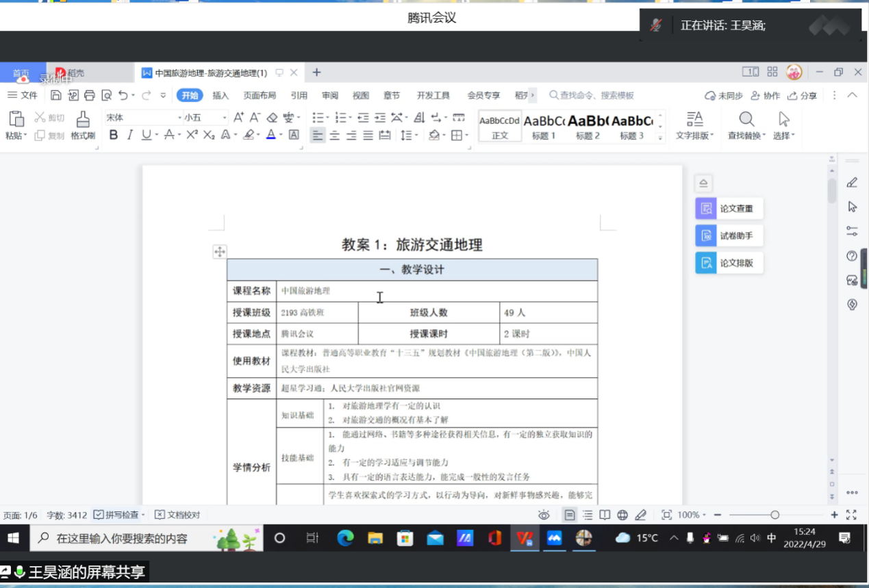This screenshot has height=588, width=869.
Task: Click the zoom slider in status bar
Action: point(774,515)
